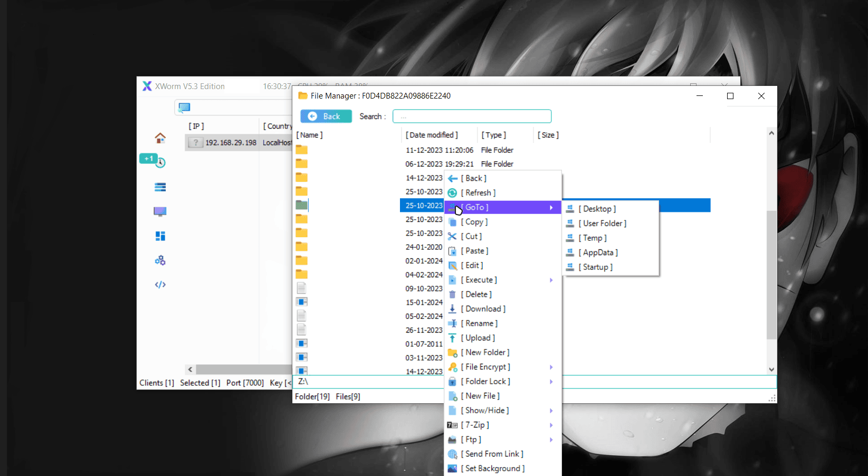Image resolution: width=868 pixels, height=476 pixels.
Task: Click the Clients [1] status text
Action: point(157,383)
